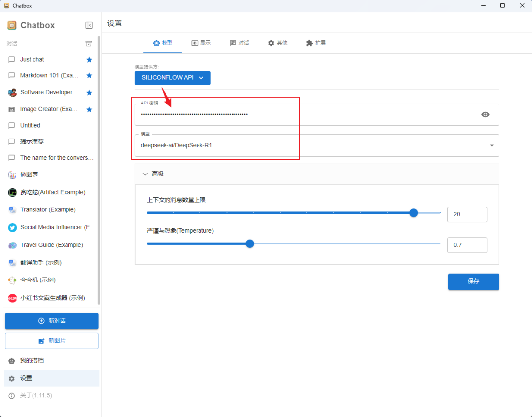Viewport: 532px width, 417px height.
Task: Start a 新对话 new chat
Action: [52, 321]
